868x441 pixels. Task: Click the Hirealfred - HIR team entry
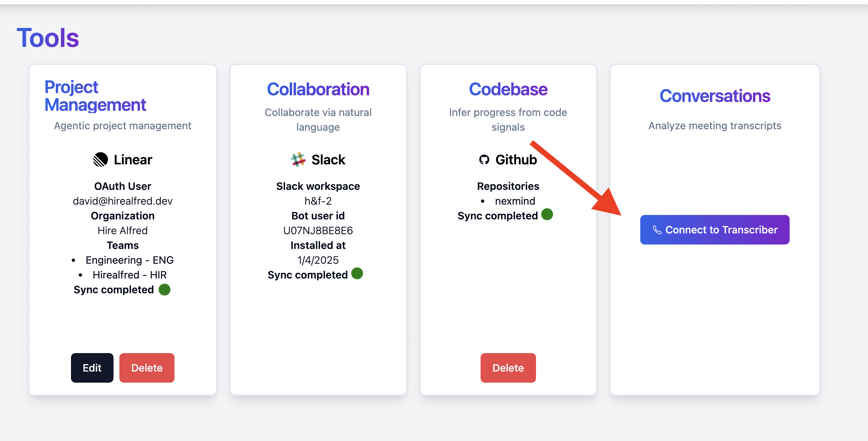click(x=130, y=275)
